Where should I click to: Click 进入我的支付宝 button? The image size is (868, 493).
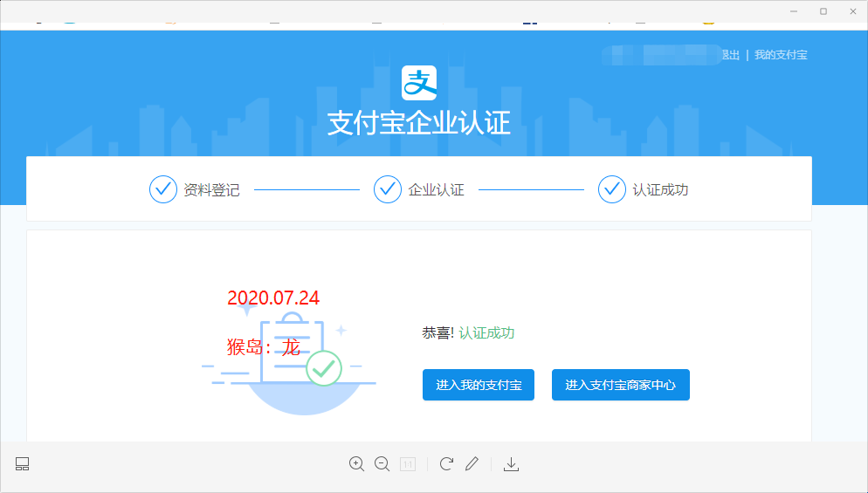pos(479,385)
